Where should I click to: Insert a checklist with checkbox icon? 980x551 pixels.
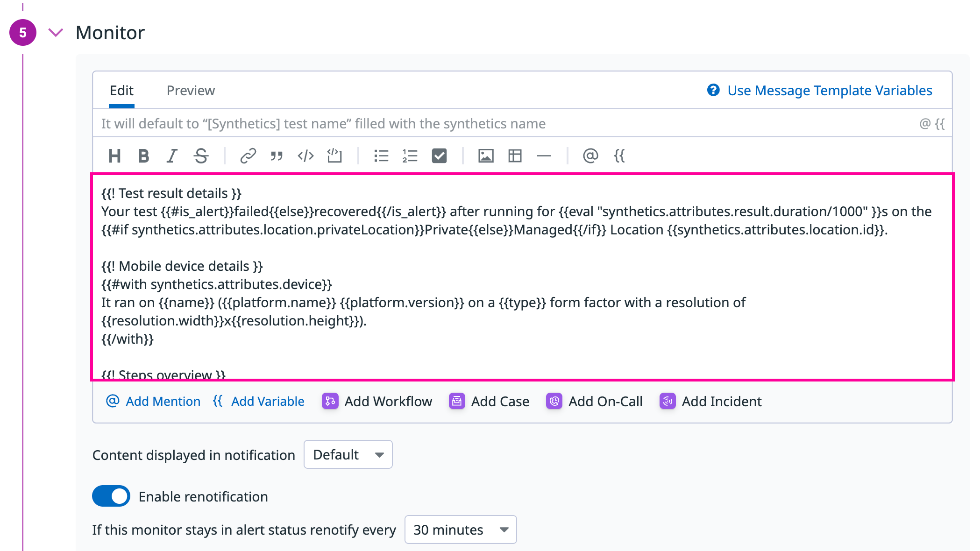[x=439, y=156]
